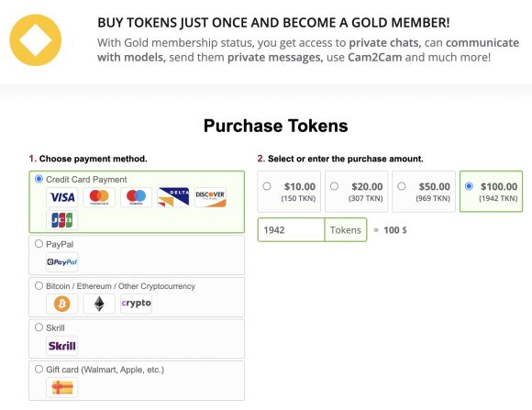
Task: Click the Discover card icon
Action: click(x=210, y=197)
